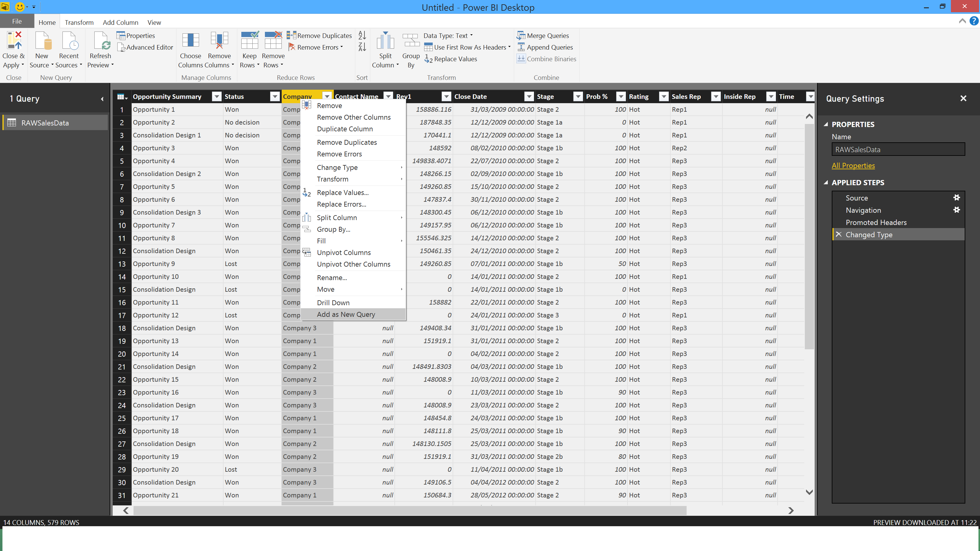The height and width of the screenshot is (551, 980).
Task: Sort the column descending
Action: 362,47
